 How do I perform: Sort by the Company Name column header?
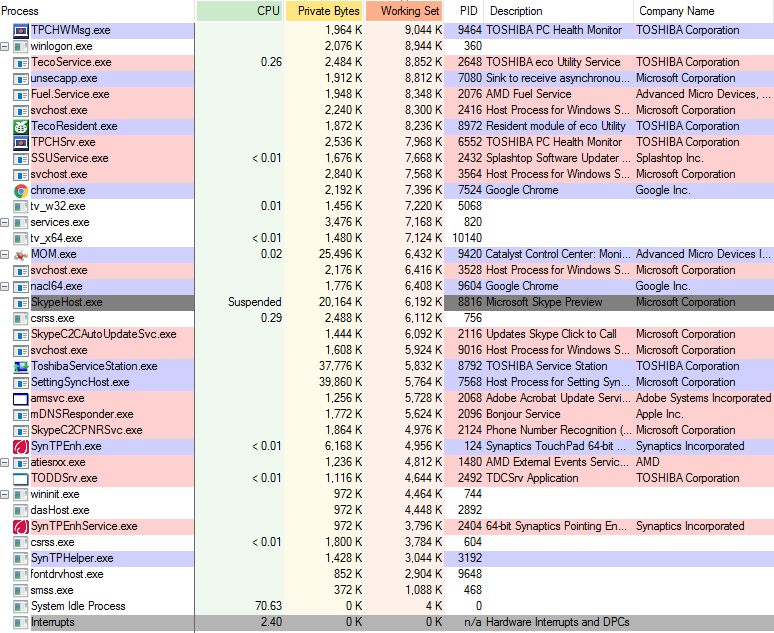click(703, 11)
